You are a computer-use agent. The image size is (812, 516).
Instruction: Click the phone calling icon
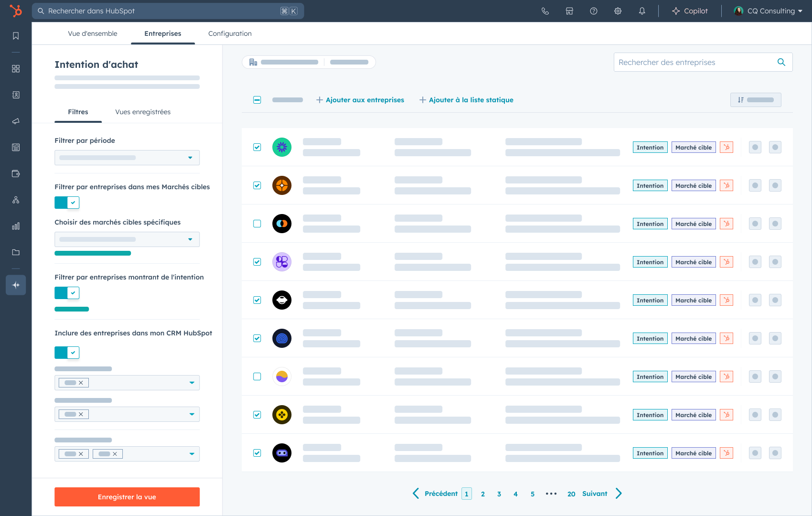545,11
